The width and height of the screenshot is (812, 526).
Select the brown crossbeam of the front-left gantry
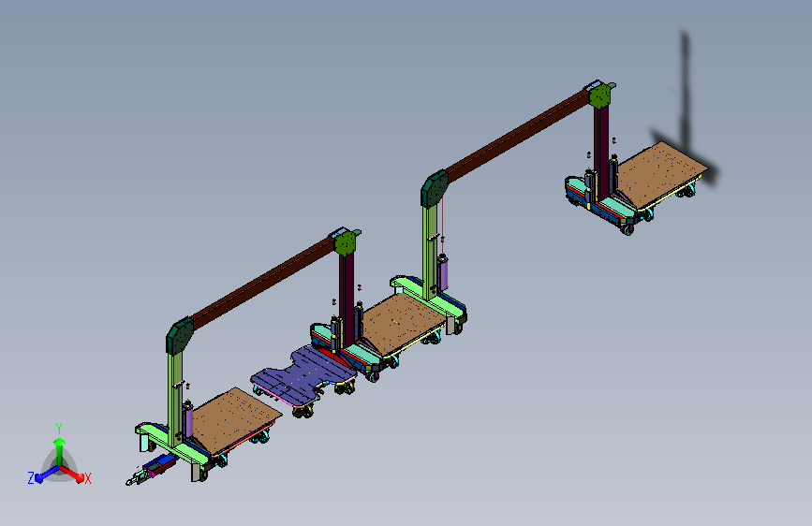[263, 283]
